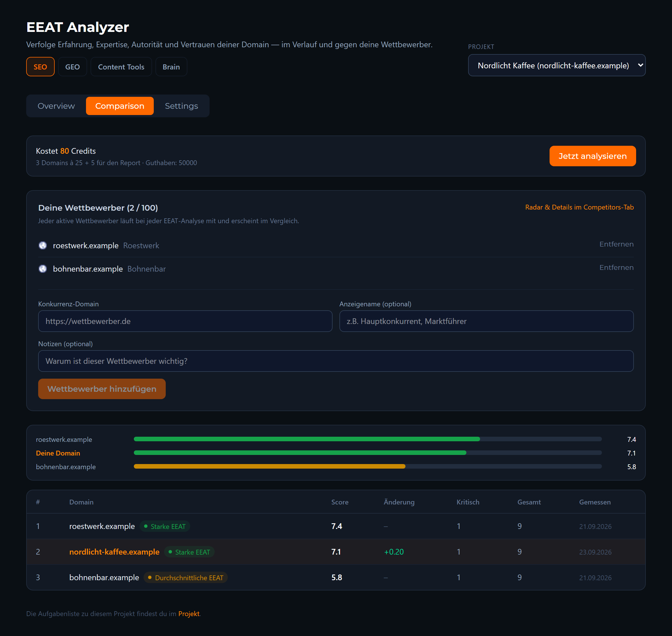Select the Comparison sub-tab
Screen dimensions: 672x636
[120, 106]
